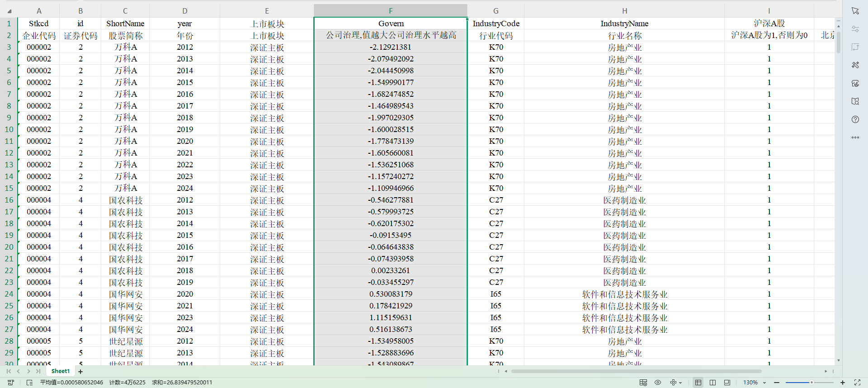The height and width of the screenshot is (388, 868).
Task: Expand the 130% zoom level dropdown
Action: coord(764,383)
